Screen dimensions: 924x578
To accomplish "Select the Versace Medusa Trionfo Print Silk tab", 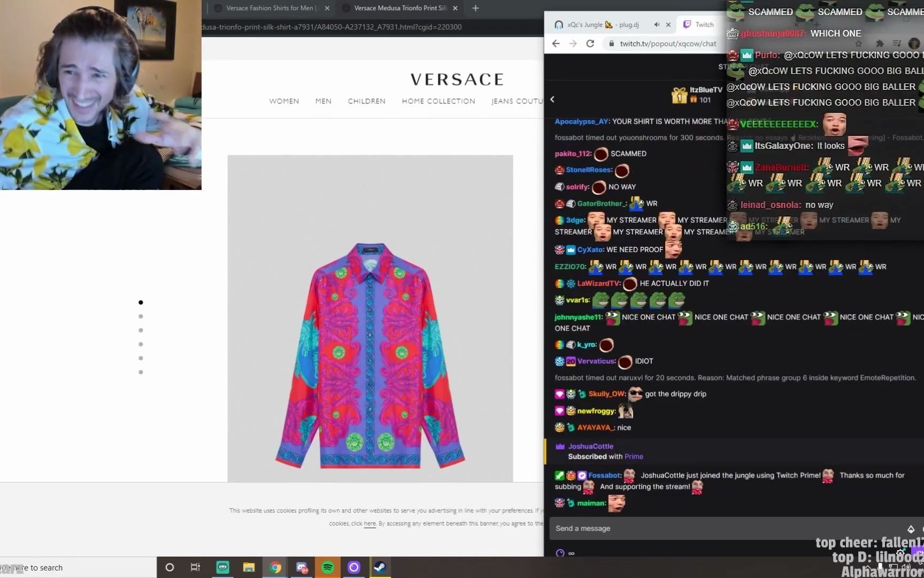I will (400, 8).
